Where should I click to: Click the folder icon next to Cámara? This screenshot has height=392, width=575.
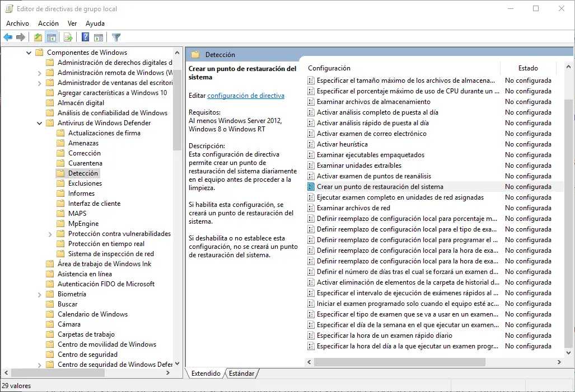pyautogui.click(x=50, y=324)
